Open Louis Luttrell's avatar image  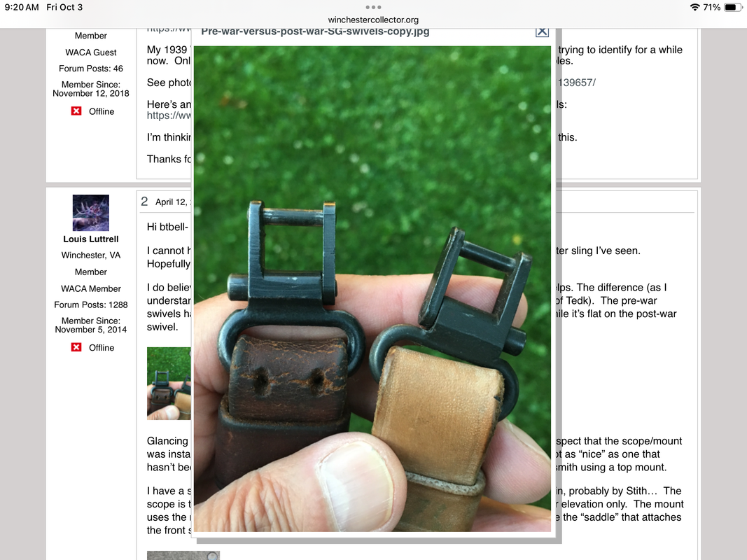coord(90,213)
